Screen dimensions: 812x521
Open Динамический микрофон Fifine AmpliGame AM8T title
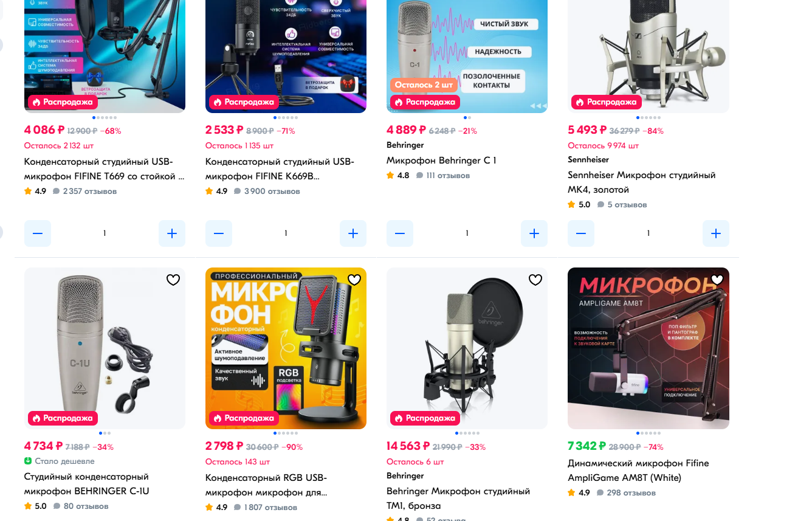638,471
